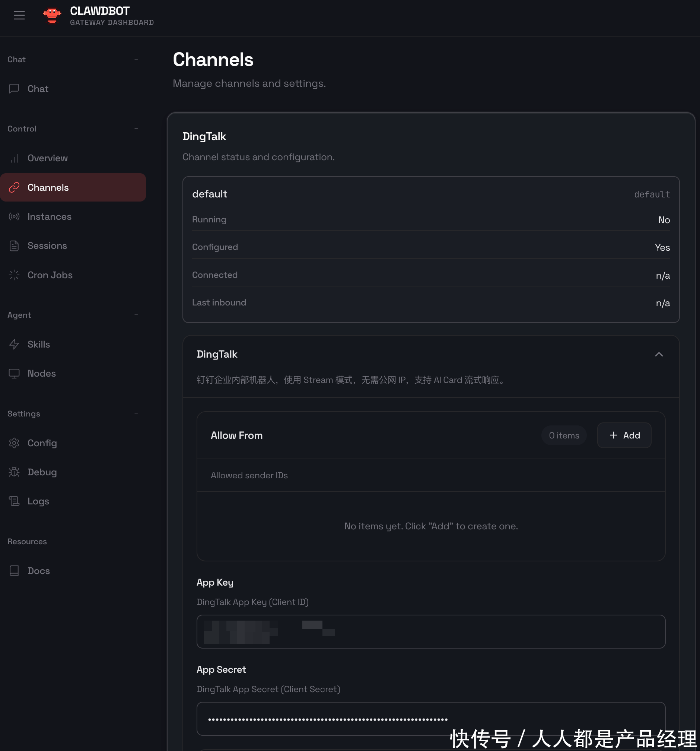This screenshot has height=751, width=700.
Task: Click the Debug bug icon
Action: pos(14,472)
